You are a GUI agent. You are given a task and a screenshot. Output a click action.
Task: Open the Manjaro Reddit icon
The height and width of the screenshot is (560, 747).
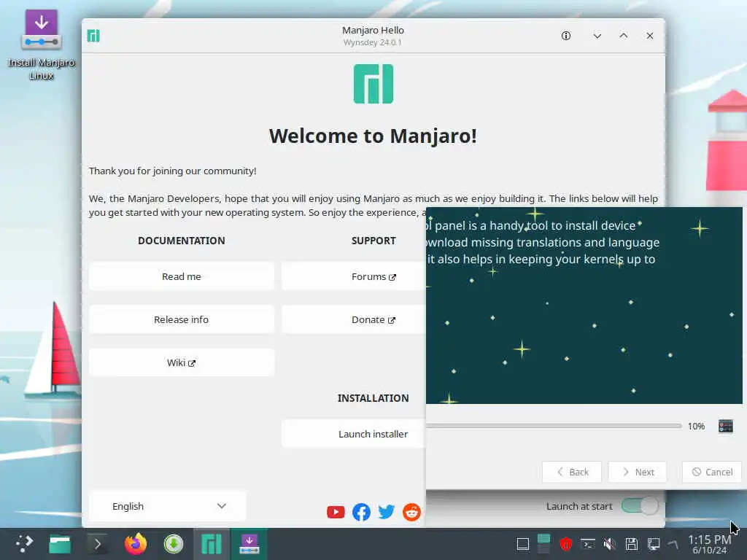[411, 512]
